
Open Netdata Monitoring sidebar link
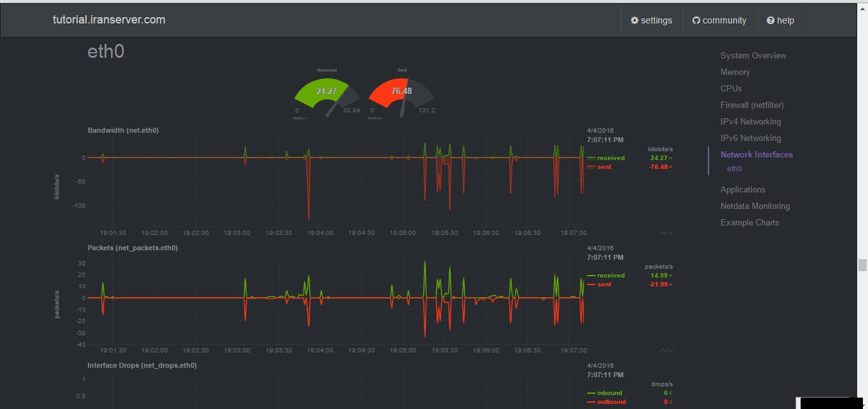point(755,206)
